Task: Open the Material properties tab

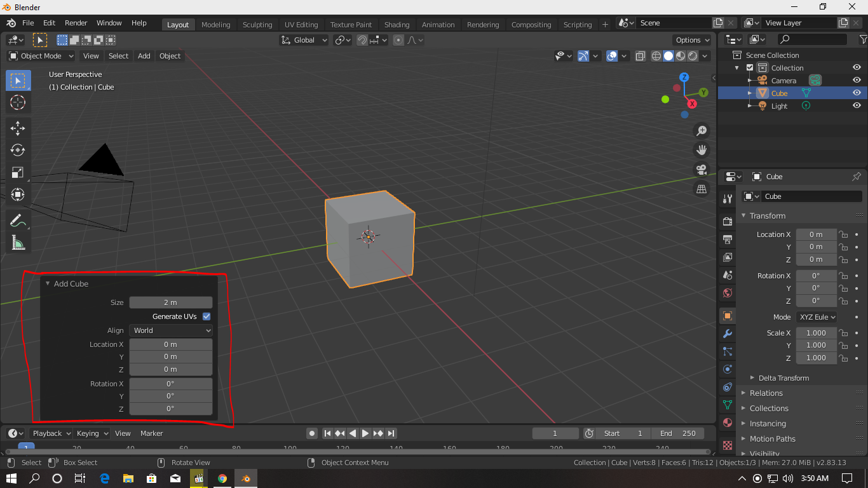Action: point(728,423)
